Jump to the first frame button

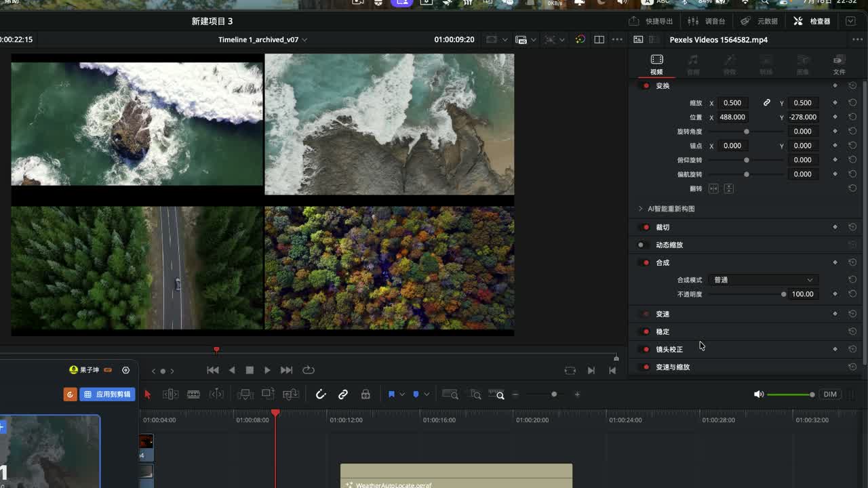(x=213, y=370)
